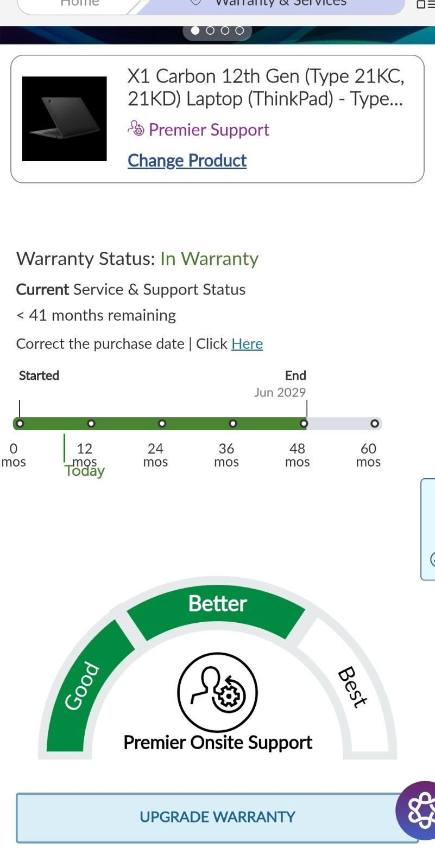The image size is (435, 868).
Task: Open the Home tab
Action: click(x=79, y=4)
